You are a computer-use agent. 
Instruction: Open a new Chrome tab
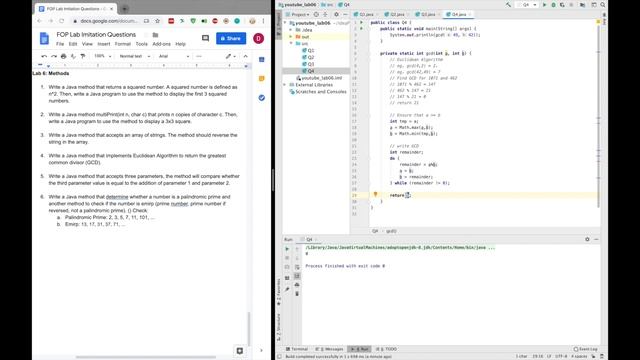(124, 9)
